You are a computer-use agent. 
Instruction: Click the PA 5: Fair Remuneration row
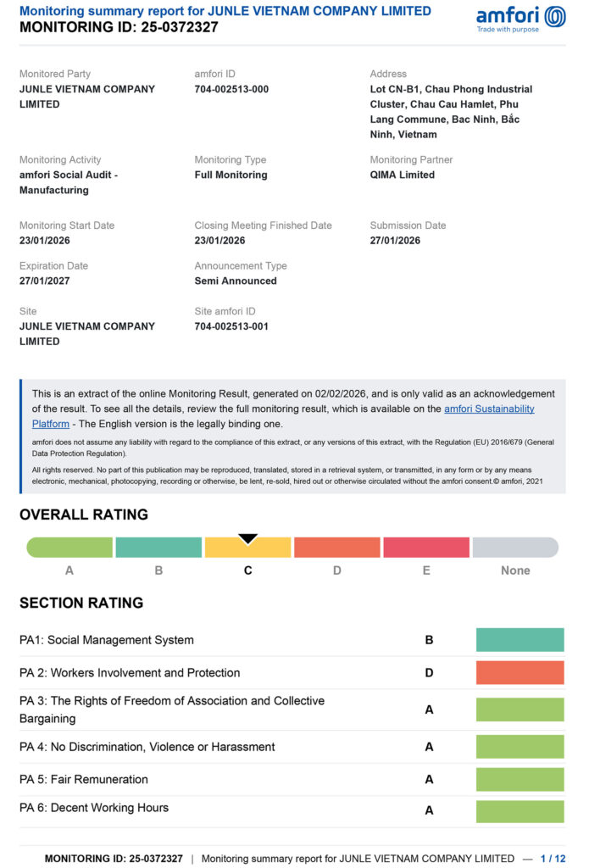click(84, 779)
